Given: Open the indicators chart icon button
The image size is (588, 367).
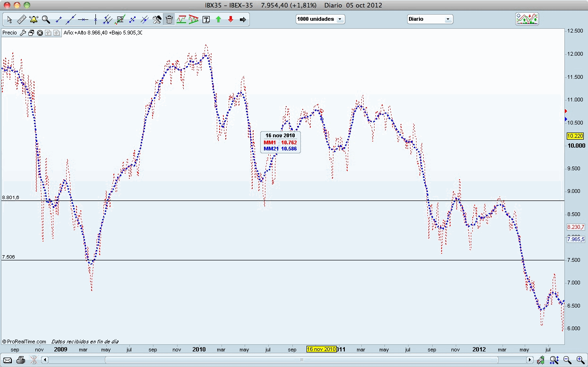Looking at the screenshot, I should (527, 19).
